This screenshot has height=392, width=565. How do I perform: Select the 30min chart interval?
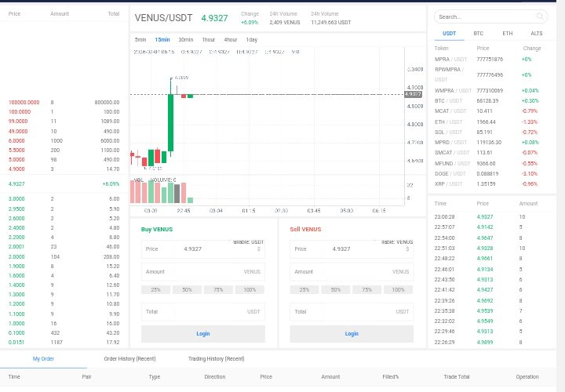186,40
